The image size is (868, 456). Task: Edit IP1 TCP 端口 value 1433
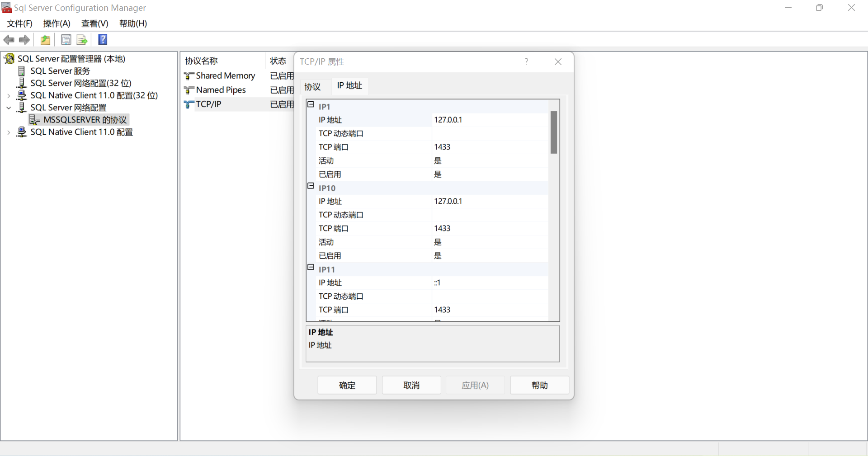coord(490,147)
